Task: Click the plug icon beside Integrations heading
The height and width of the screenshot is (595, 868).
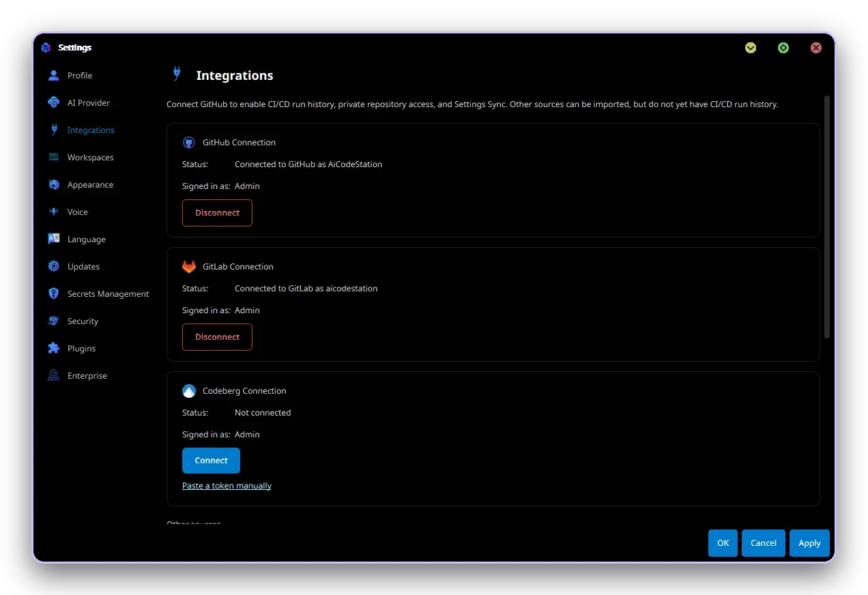Action: pyautogui.click(x=177, y=74)
